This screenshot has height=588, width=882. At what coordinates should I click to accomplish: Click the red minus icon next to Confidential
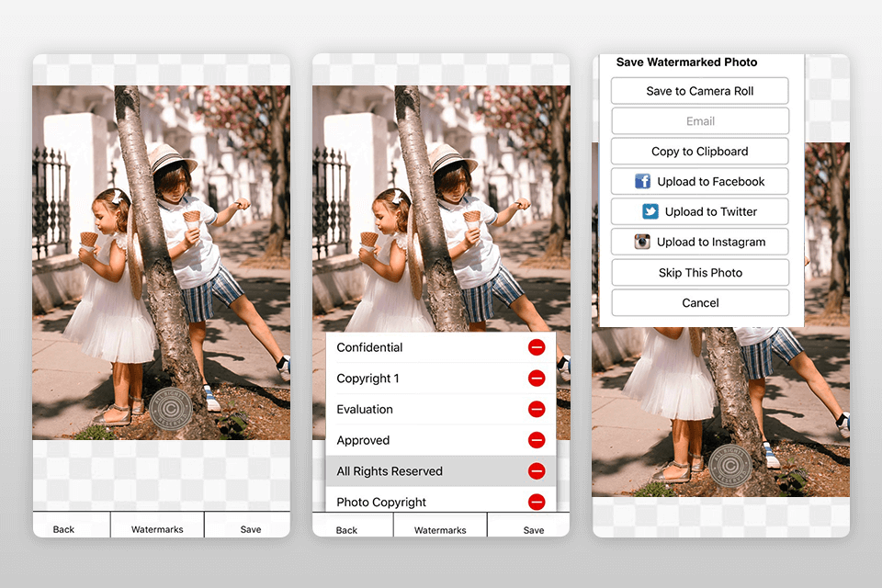click(x=537, y=347)
